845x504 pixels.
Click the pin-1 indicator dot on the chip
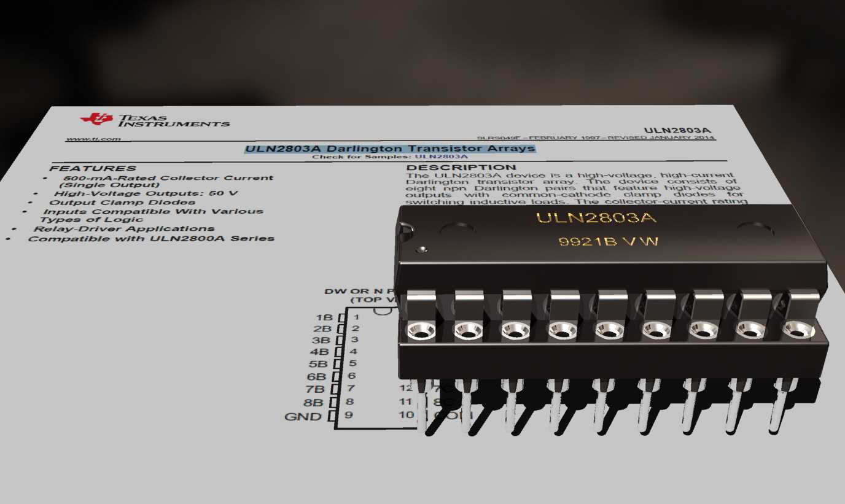421,250
